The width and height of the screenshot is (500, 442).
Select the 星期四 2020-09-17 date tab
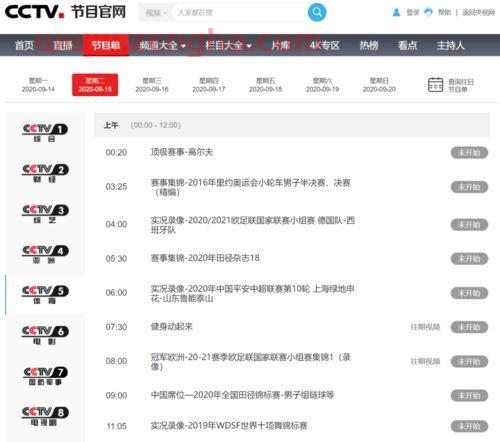tap(209, 85)
